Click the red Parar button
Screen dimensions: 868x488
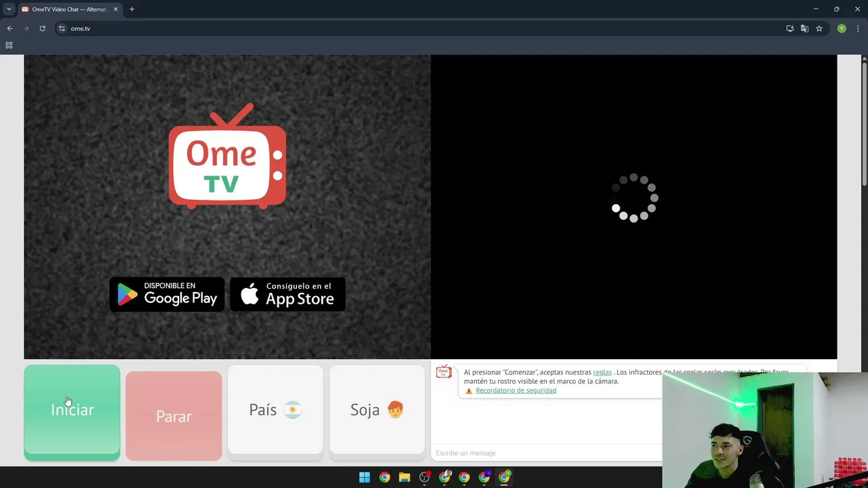174,415
